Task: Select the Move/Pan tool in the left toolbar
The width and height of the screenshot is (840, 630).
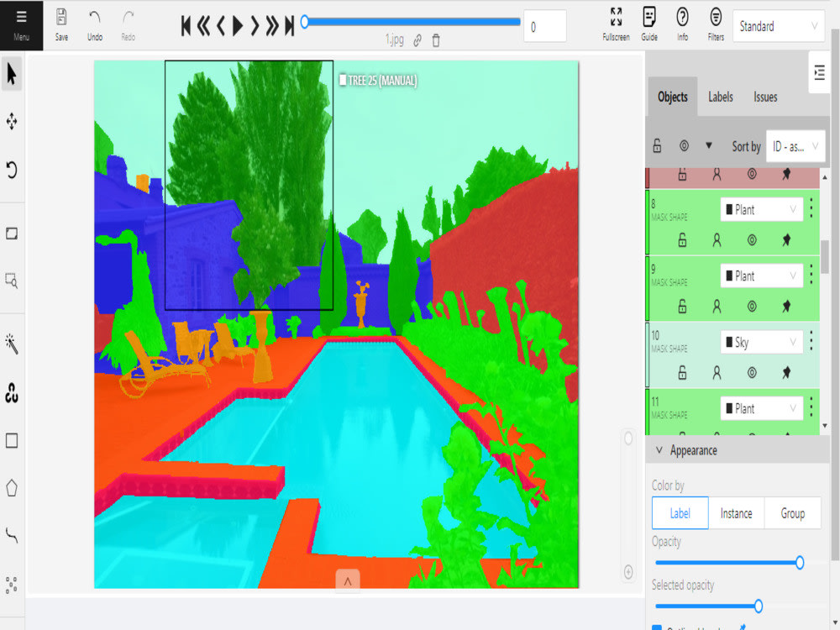Action: click(12, 122)
